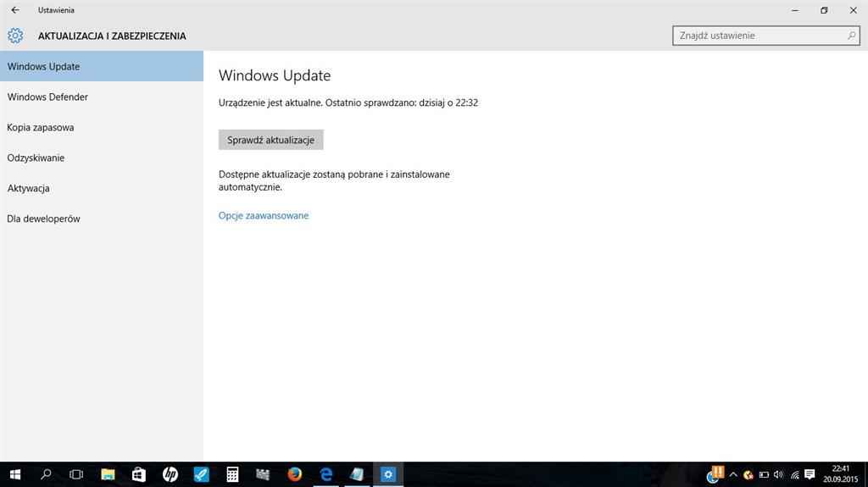This screenshot has width=868, height=487.
Task: Open the Windows Start menu
Action: (x=15, y=474)
